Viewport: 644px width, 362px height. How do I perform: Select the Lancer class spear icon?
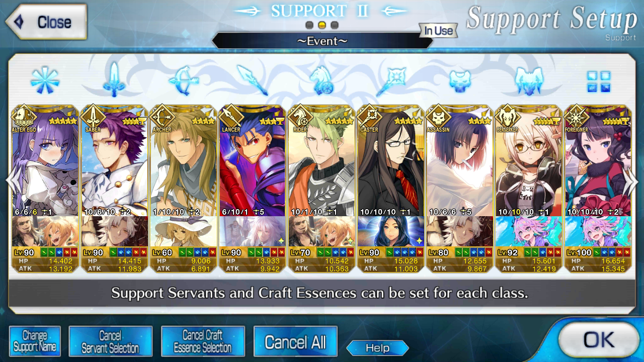253,80
